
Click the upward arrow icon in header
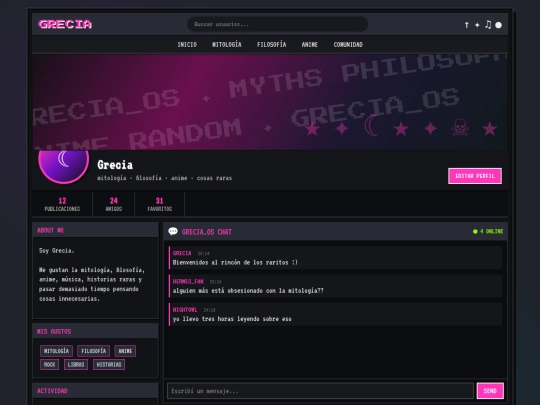[466, 25]
